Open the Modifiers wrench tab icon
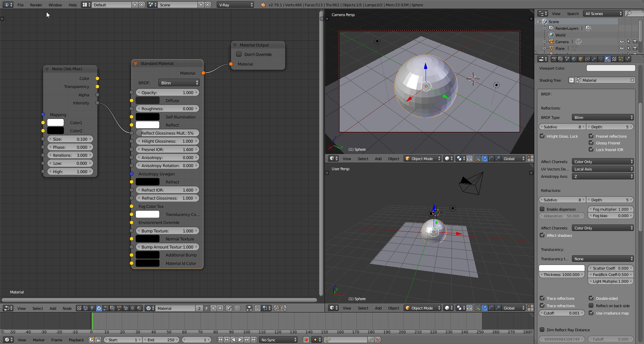Image resolution: width=644 pixels, height=344 pixels. (594, 59)
